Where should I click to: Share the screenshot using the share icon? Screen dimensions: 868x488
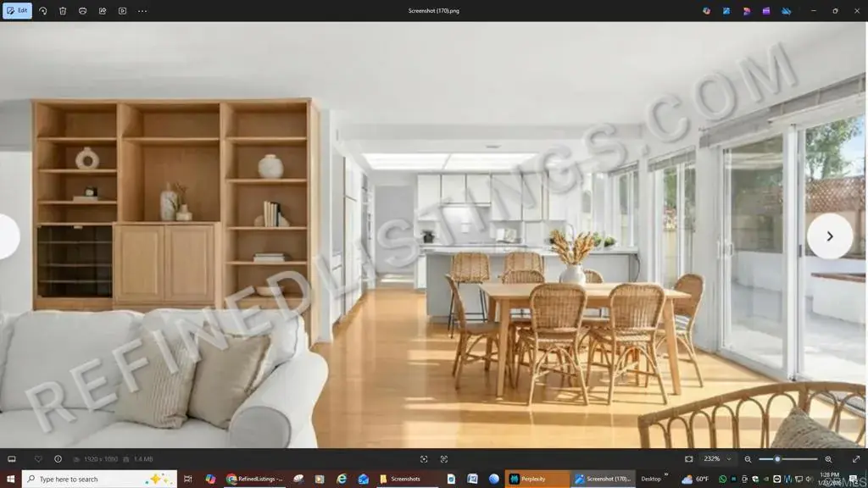pyautogui.click(x=103, y=11)
